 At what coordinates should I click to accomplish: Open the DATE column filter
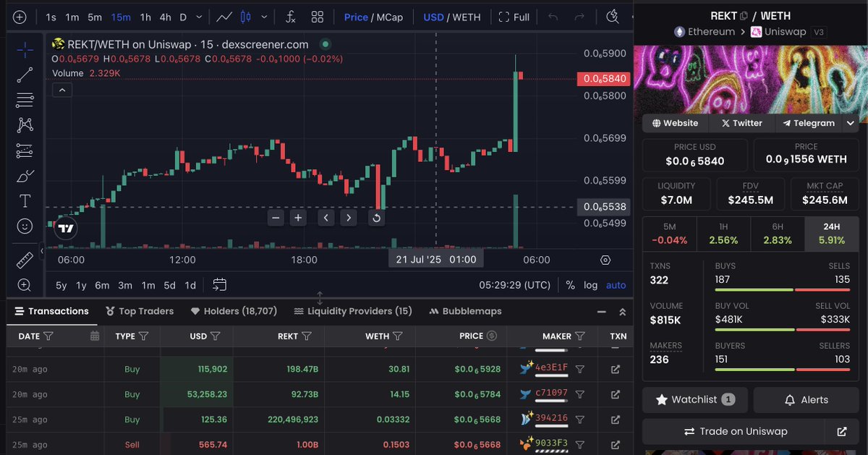pyautogui.click(x=48, y=336)
